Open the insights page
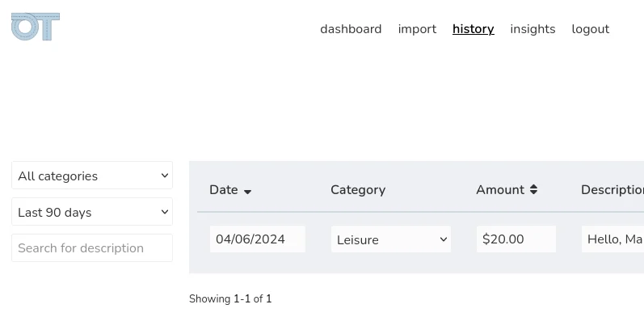The height and width of the screenshot is (313, 644). coord(532,29)
